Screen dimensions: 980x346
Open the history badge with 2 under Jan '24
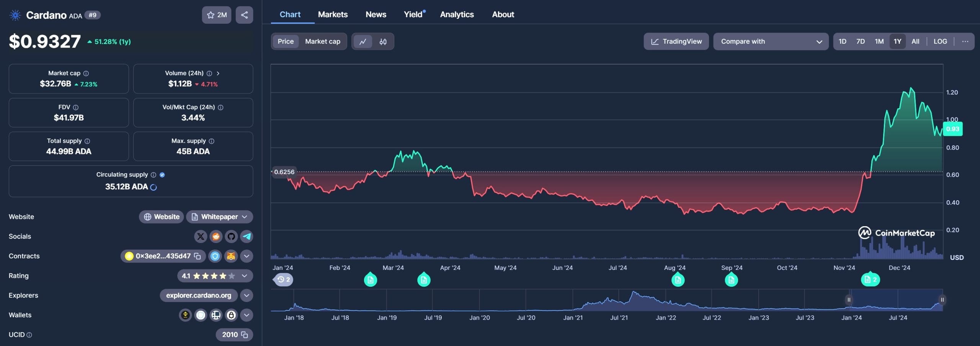pos(283,279)
